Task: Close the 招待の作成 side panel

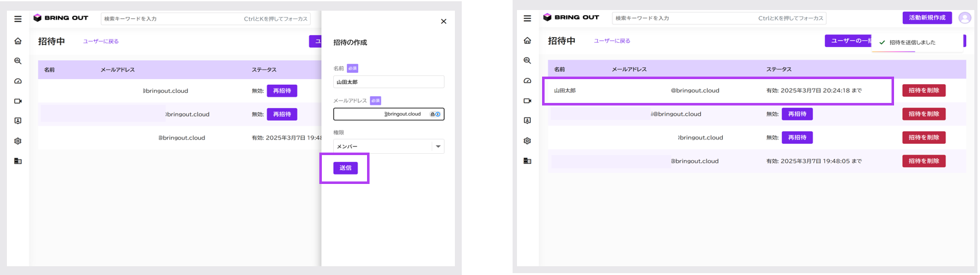Action: [444, 21]
